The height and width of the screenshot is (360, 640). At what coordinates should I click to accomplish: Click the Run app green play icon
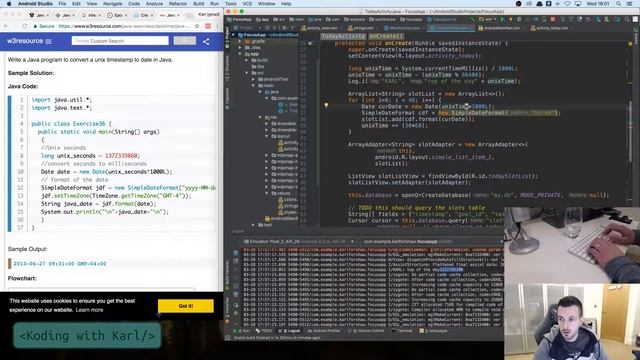point(502,19)
